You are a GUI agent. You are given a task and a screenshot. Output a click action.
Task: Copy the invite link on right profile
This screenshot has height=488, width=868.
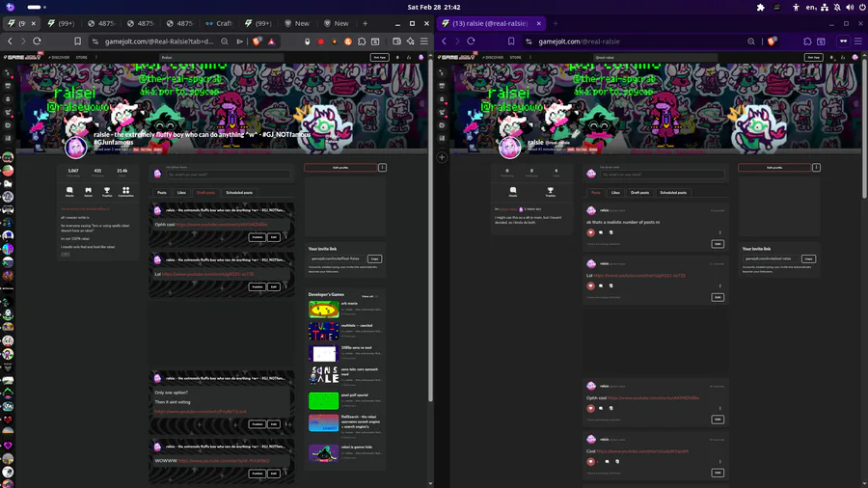[x=809, y=258]
